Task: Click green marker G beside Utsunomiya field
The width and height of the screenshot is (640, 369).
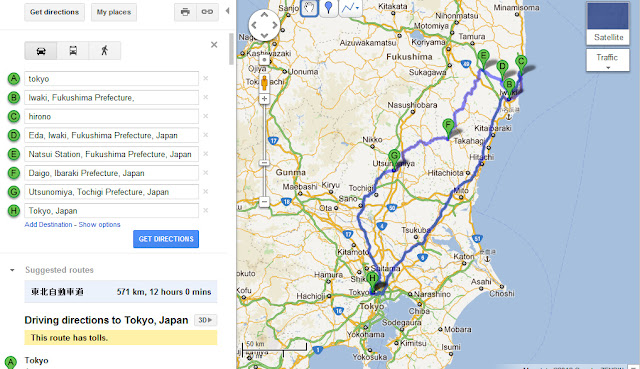Action: tap(14, 191)
